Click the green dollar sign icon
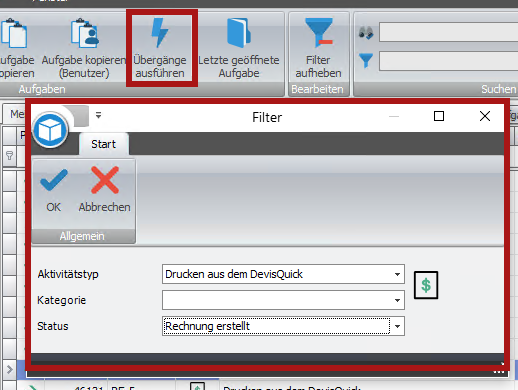This screenshot has width=518, height=390. coord(426,285)
